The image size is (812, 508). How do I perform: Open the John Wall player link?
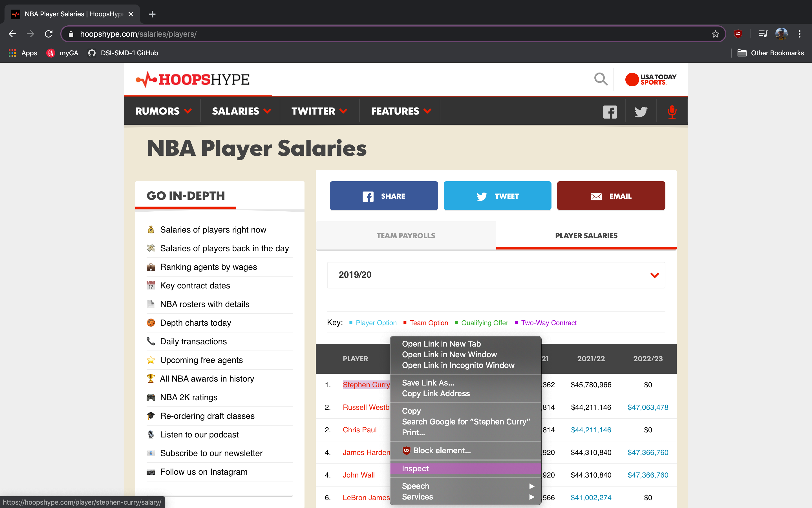point(358,475)
